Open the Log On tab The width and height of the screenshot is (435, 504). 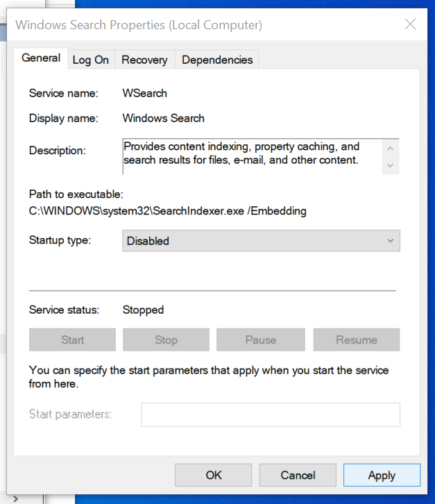(x=91, y=60)
